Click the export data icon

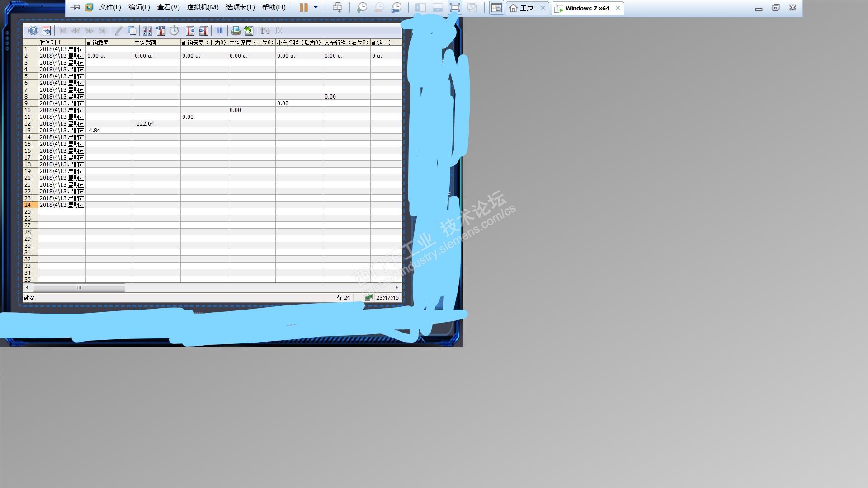coord(249,31)
